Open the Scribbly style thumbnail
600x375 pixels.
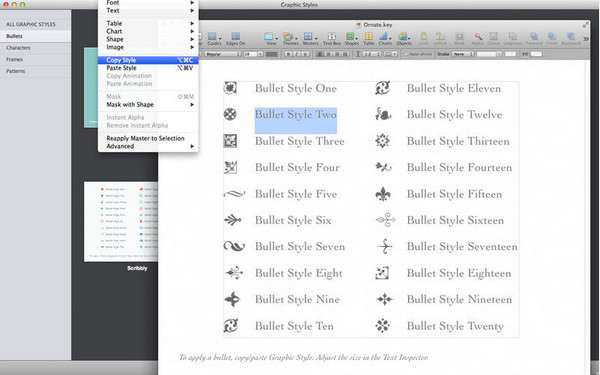pos(121,222)
